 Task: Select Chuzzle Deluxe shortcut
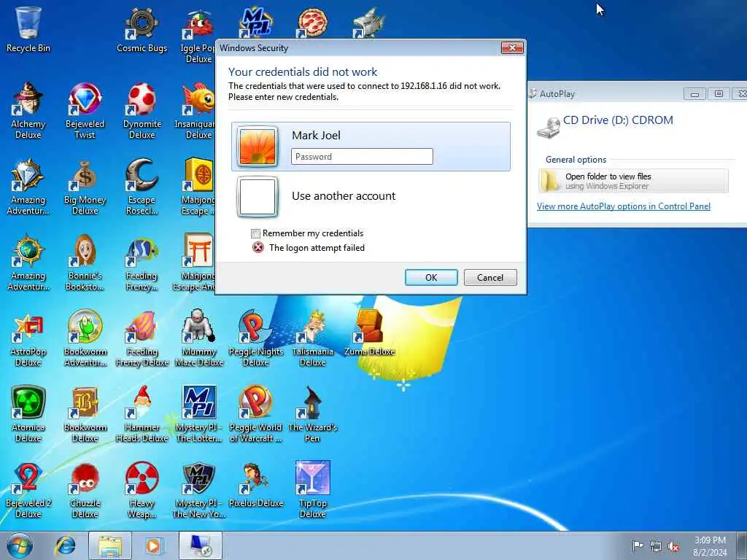85,489
